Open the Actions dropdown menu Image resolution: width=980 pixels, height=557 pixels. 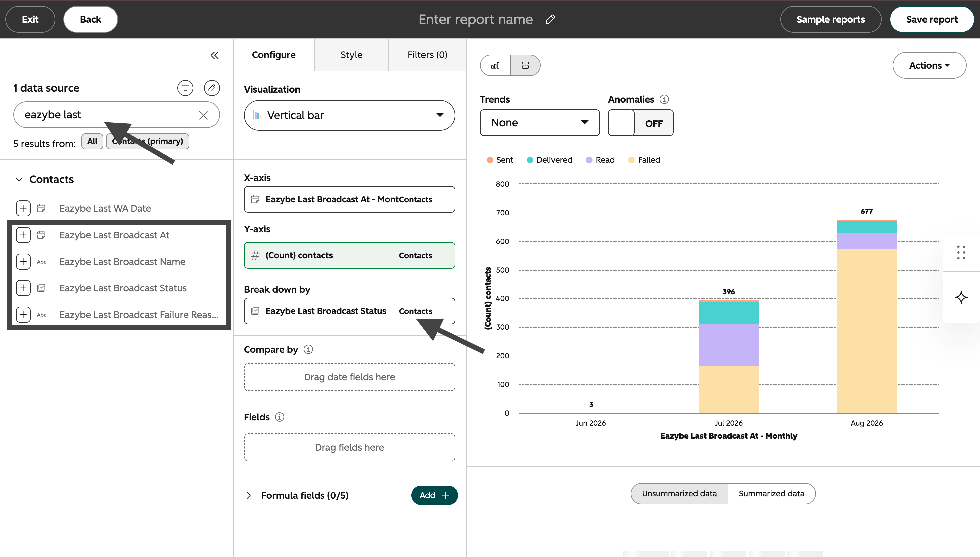pyautogui.click(x=929, y=65)
